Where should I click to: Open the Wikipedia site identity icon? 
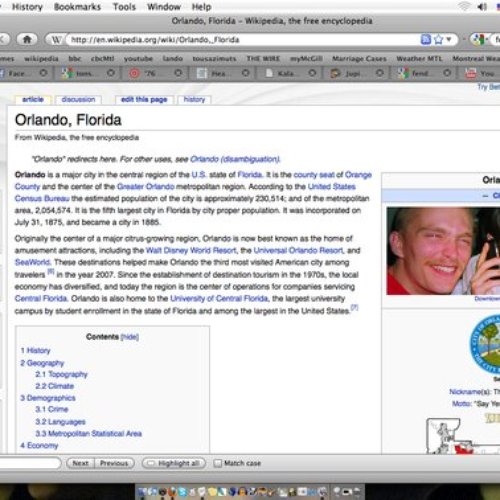click(56, 40)
